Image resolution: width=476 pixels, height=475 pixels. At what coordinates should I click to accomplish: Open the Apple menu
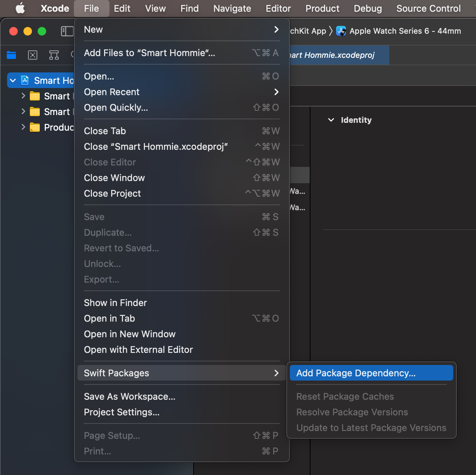pyautogui.click(x=20, y=8)
